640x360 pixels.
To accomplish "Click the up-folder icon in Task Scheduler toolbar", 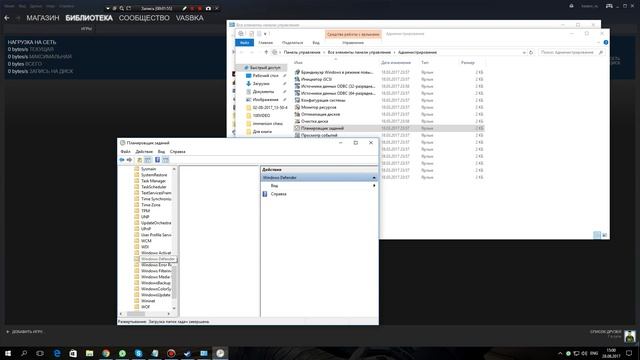I will point(140,160).
